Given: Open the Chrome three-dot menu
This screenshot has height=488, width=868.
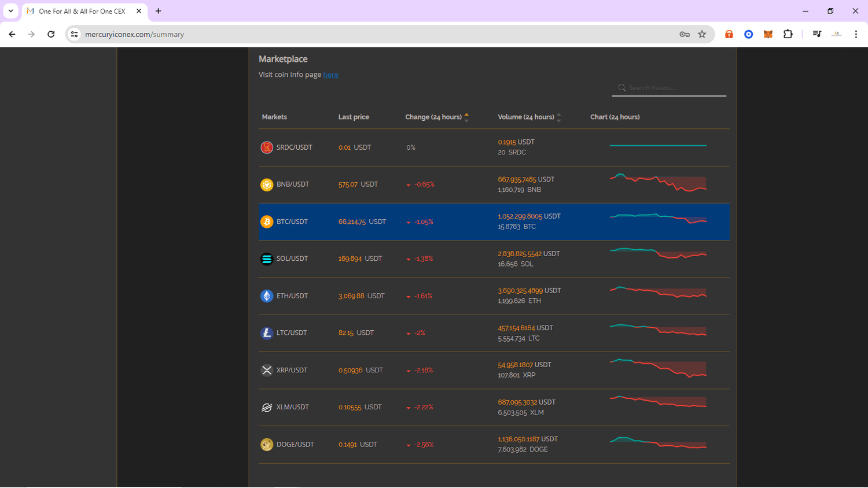Looking at the screenshot, I should (x=856, y=34).
